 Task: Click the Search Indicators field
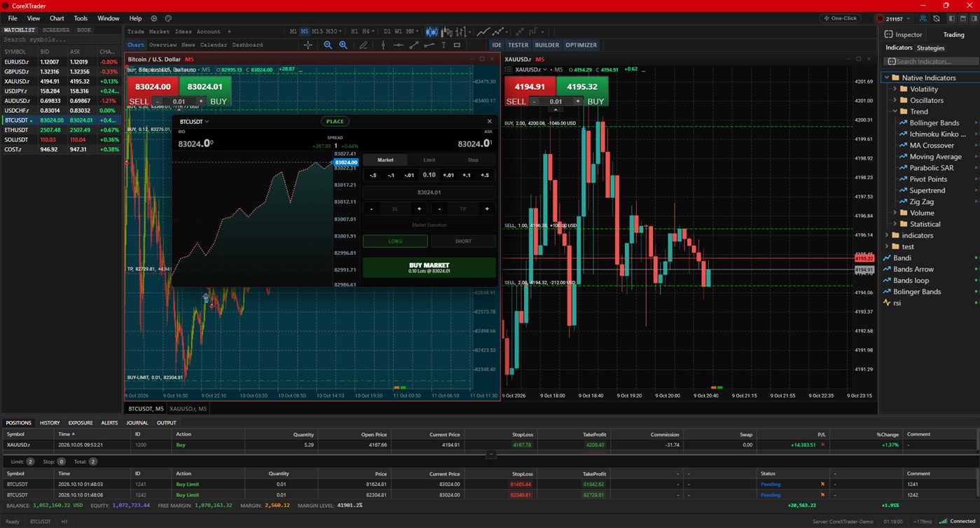coord(932,62)
